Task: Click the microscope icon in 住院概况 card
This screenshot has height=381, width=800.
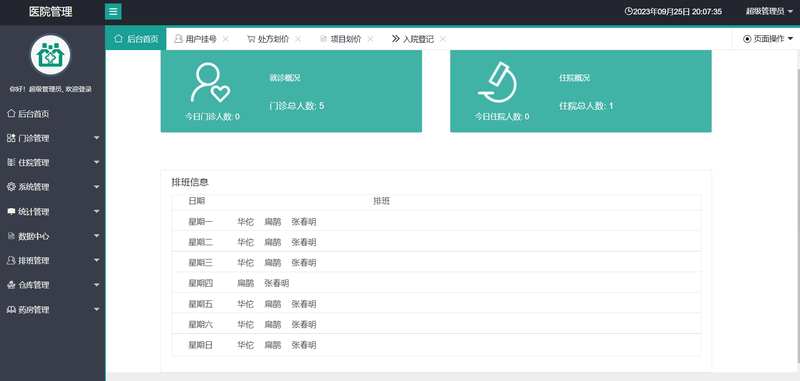Action: tap(497, 83)
